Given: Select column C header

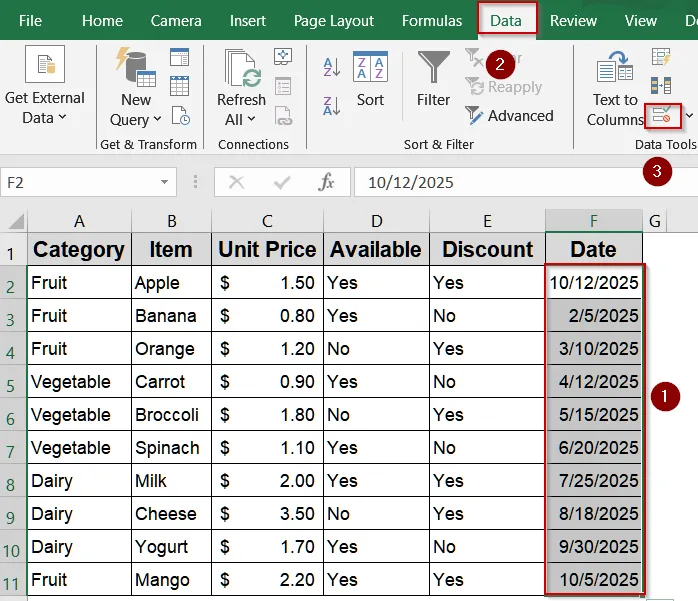Looking at the screenshot, I should tap(267, 221).
